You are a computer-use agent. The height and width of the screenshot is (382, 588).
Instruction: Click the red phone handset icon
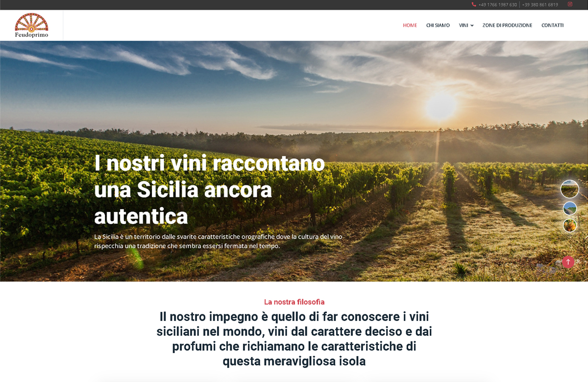[474, 4]
